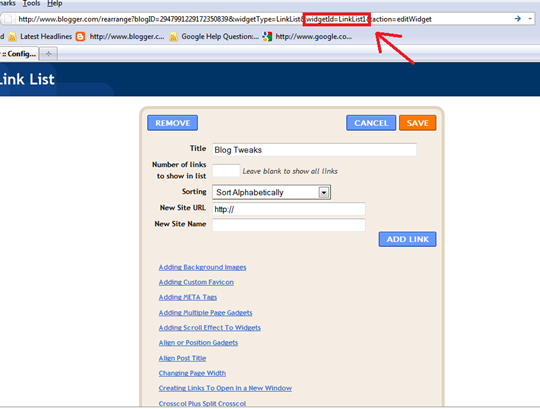This screenshot has width=540, height=409.
Task: Focus the New Site URL field
Action: [289, 209]
